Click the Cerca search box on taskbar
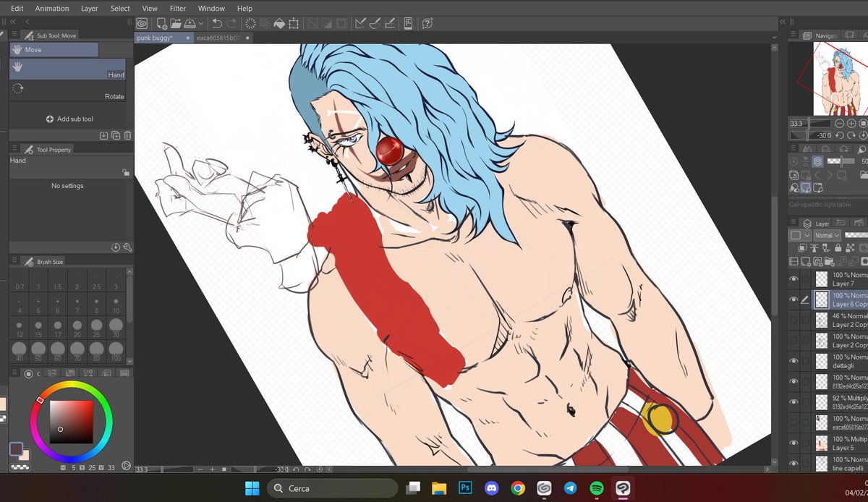Image resolution: width=868 pixels, height=502 pixels. click(x=332, y=488)
